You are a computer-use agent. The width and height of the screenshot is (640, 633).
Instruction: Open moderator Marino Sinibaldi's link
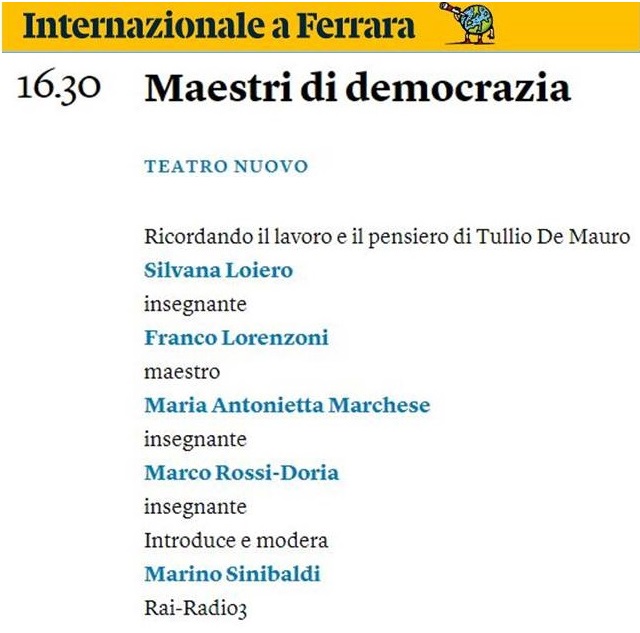(x=232, y=574)
